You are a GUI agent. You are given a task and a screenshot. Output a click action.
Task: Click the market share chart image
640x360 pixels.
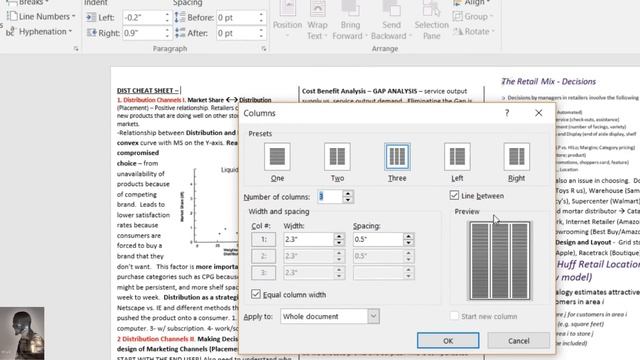[x=209, y=210]
